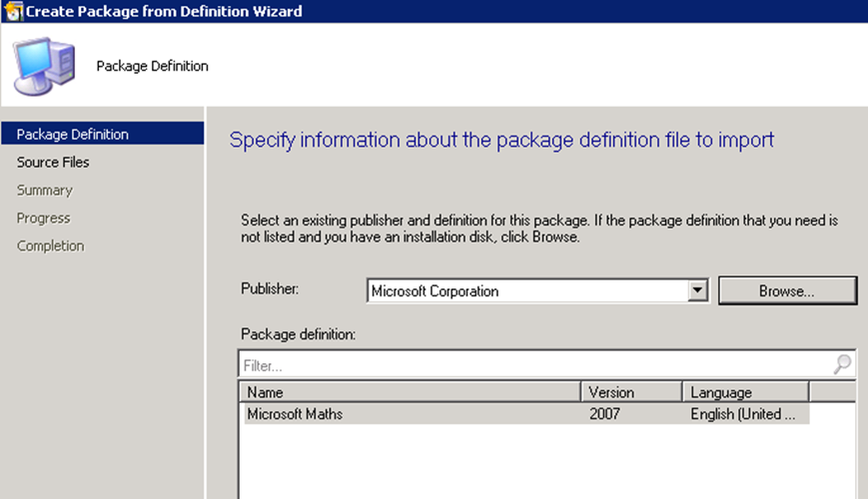The image size is (868, 499).
Task: Click the Create Package from Definition Wizard title
Action: click(164, 11)
